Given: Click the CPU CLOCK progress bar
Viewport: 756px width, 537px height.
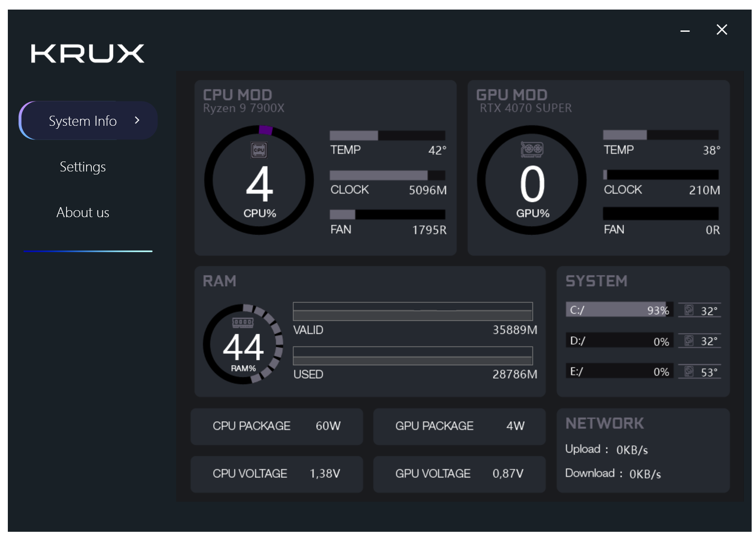Looking at the screenshot, I should (x=387, y=175).
